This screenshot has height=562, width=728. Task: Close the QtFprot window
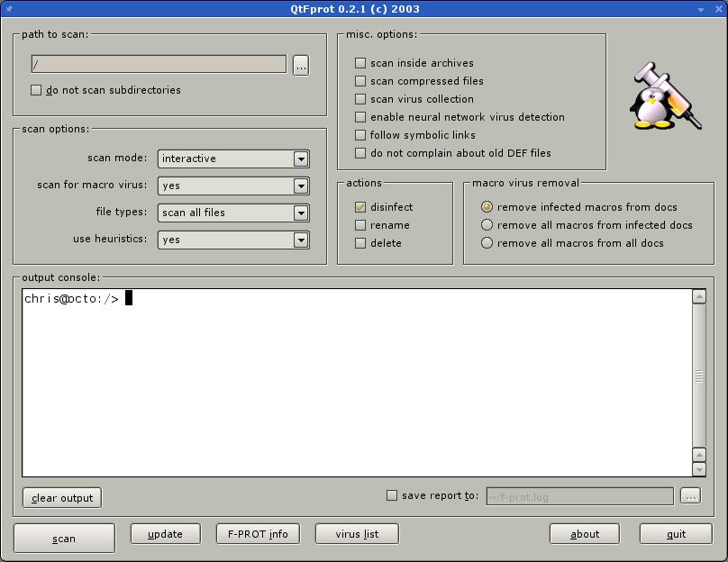pyautogui.click(x=718, y=9)
